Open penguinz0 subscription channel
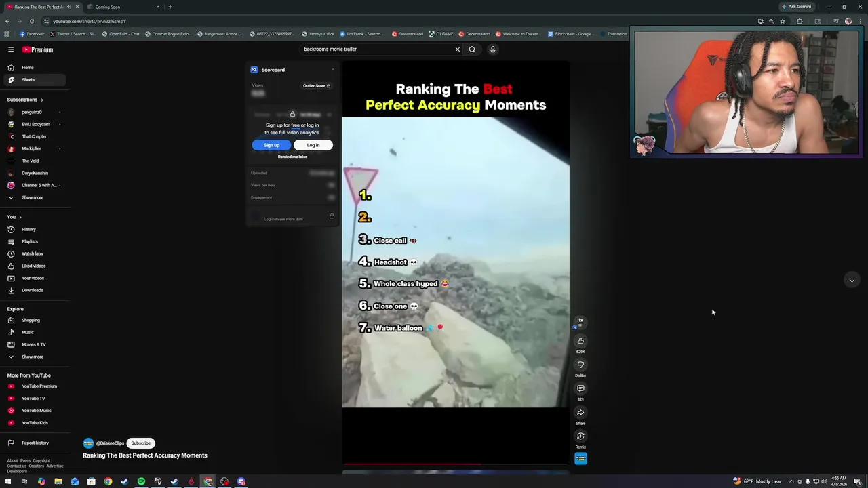Image resolution: width=868 pixels, height=488 pixels. (x=33, y=113)
